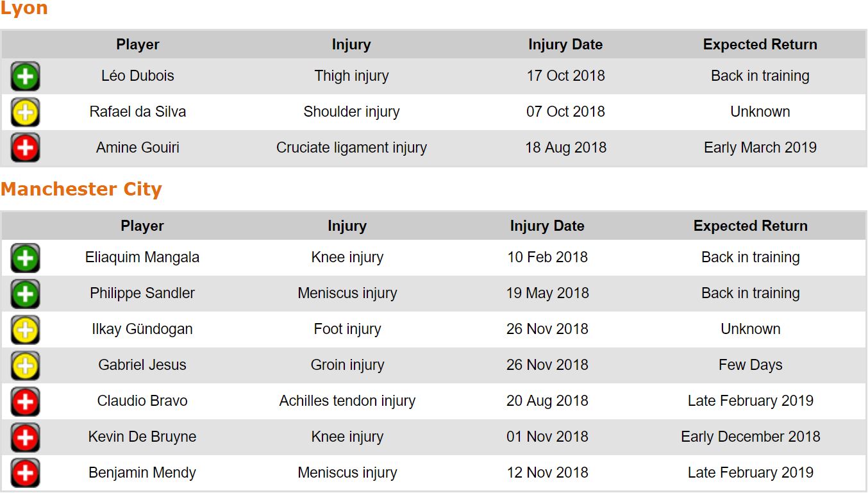This screenshot has width=868, height=493.
Task: Click Claudio Bravo's Achilles tendon injury cell
Action: 347,401
